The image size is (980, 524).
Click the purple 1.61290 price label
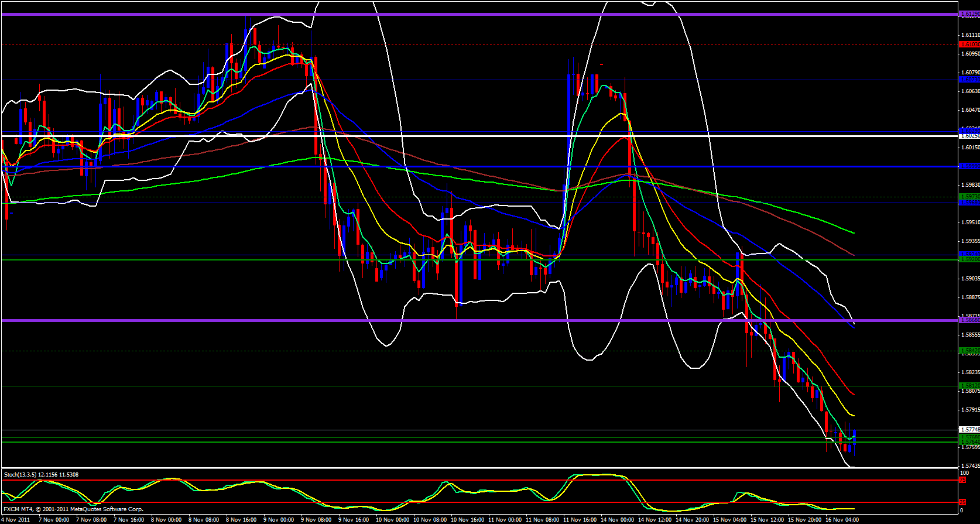(x=969, y=13)
